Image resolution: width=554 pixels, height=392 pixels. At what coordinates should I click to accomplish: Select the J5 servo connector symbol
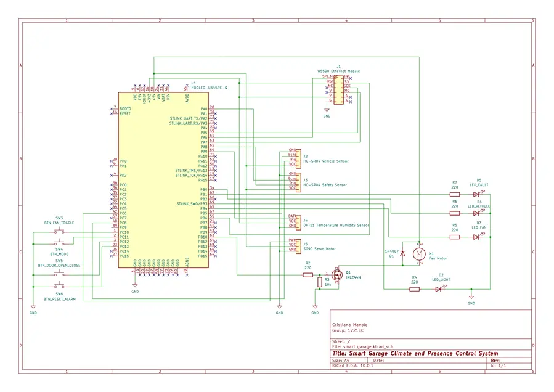coord(298,246)
